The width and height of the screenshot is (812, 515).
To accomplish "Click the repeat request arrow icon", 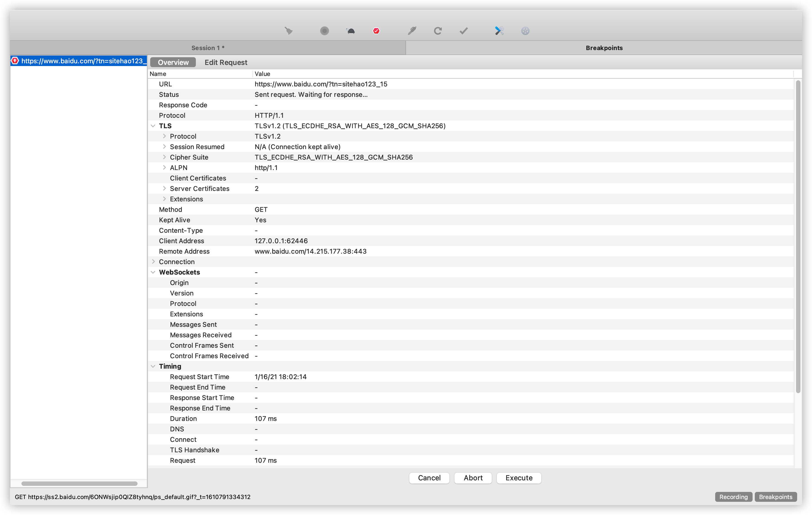I will 438,31.
